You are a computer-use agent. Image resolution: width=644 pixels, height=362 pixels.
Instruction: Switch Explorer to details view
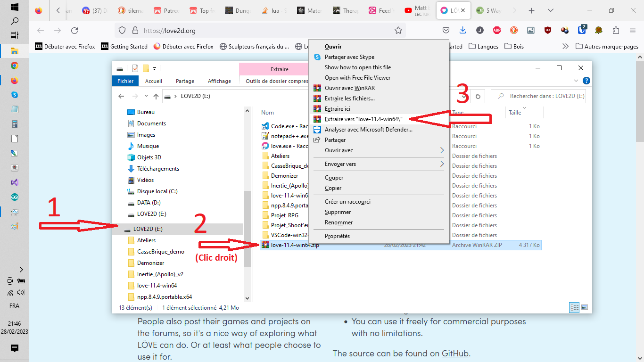click(x=574, y=307)
